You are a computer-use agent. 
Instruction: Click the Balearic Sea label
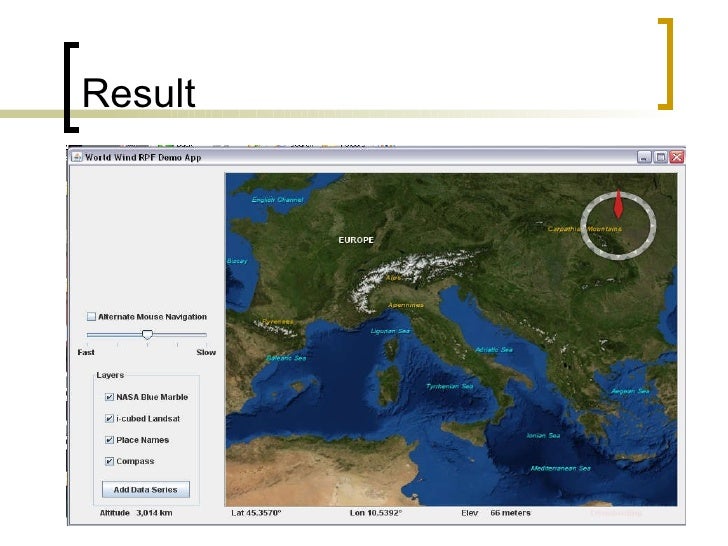click(286, 358)
